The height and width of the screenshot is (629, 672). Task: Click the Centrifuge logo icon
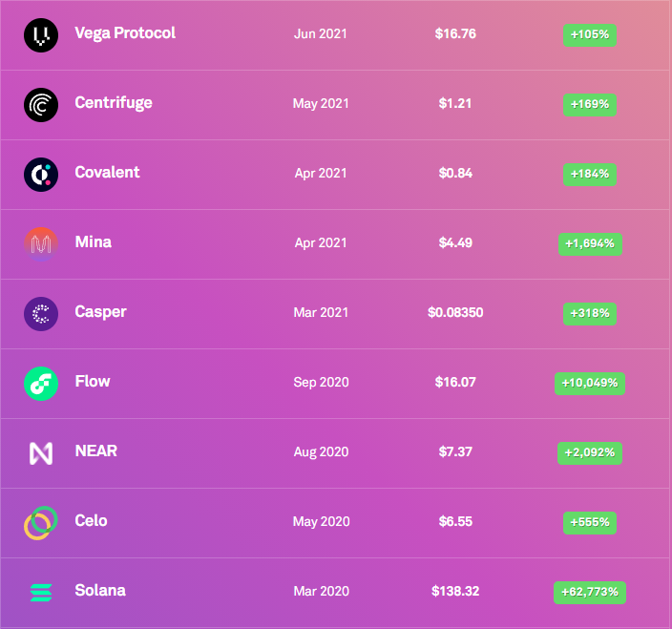click(x=41, y=105)
